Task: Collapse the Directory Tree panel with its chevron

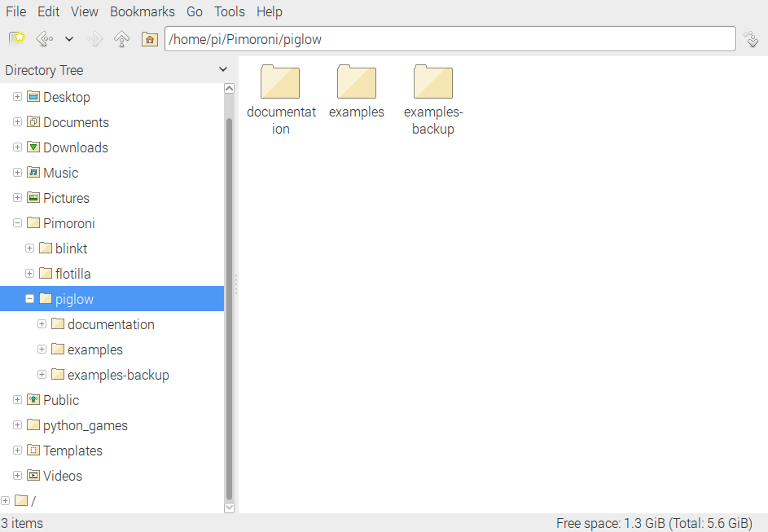Action: (222, 70)
